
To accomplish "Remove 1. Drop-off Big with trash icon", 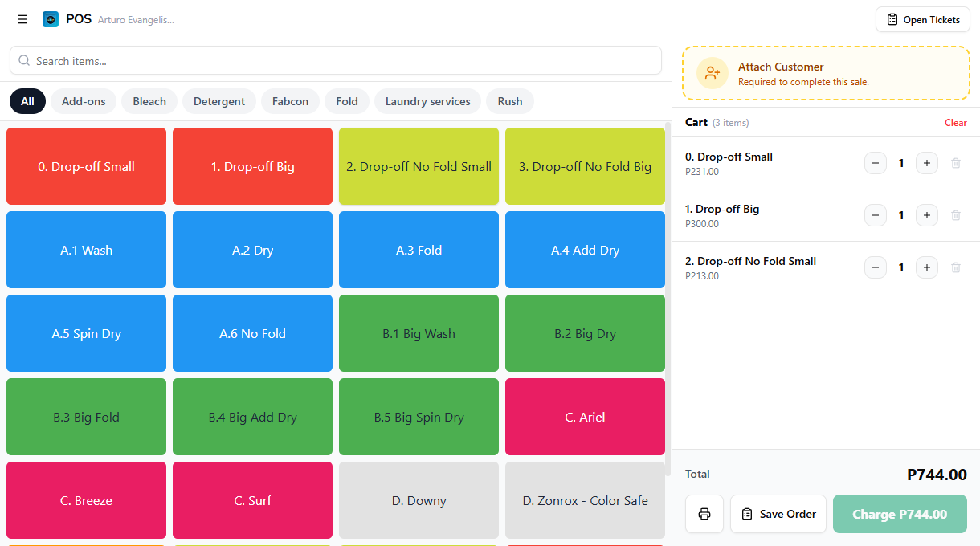I will tap(956, 215).
